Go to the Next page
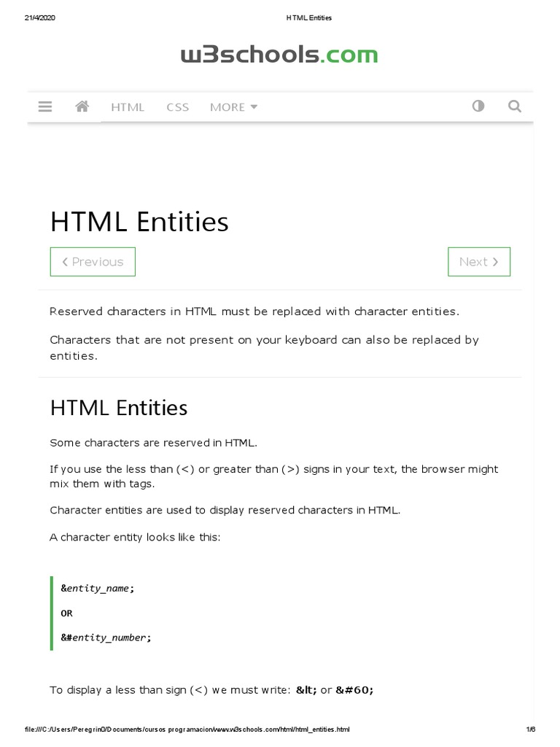Screen dimensions: 560x747 pos(479,262)
